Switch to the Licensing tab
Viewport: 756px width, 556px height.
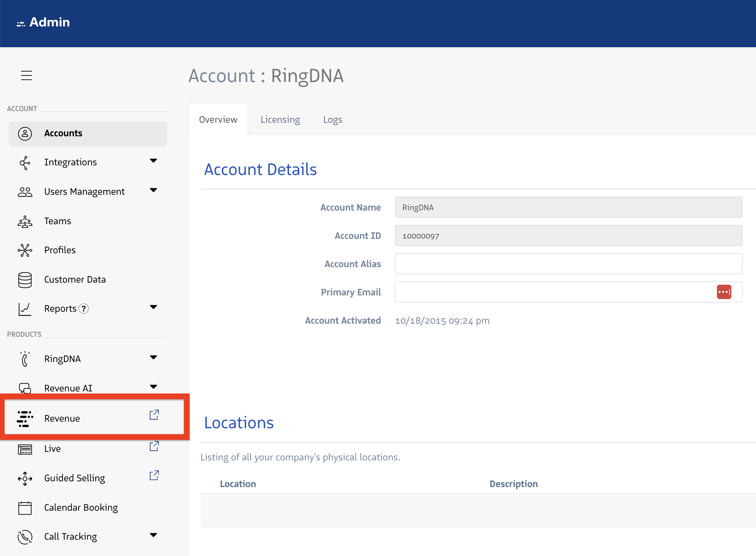point(280,120)
